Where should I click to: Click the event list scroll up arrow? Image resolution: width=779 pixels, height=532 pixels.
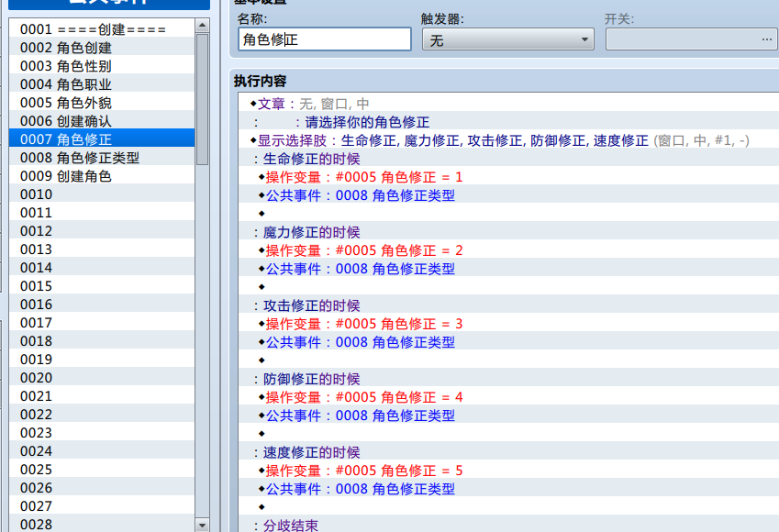tap(202, 25)
